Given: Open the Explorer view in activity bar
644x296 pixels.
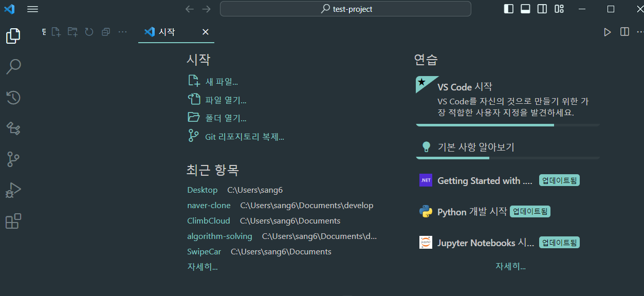Looking at the screenshot, I should tap(13, 35).
